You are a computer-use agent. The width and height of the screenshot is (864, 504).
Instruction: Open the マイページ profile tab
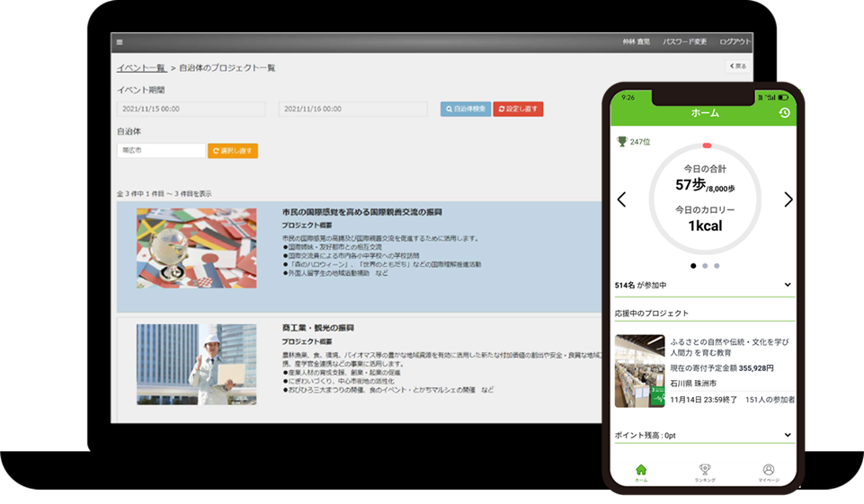[x=769, y=472]
